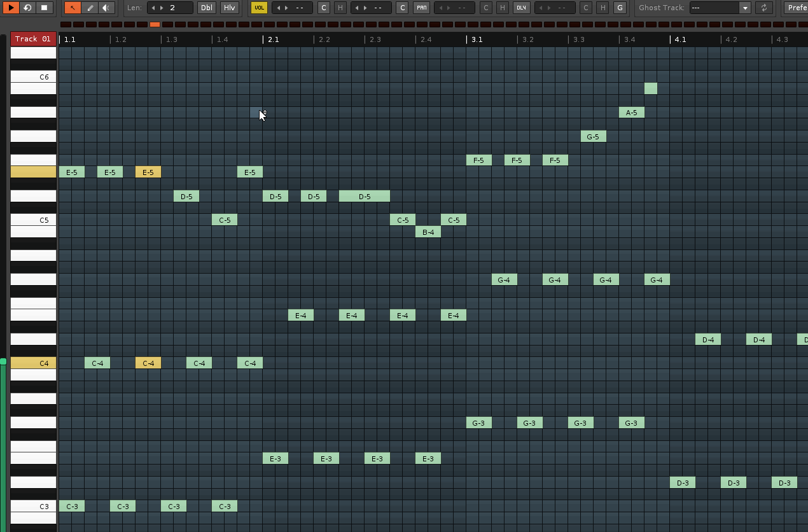The image size is (808, 532).
Task: Jump to timeline position 2.4
Action: pyautogui.click(x=426, y=39)
